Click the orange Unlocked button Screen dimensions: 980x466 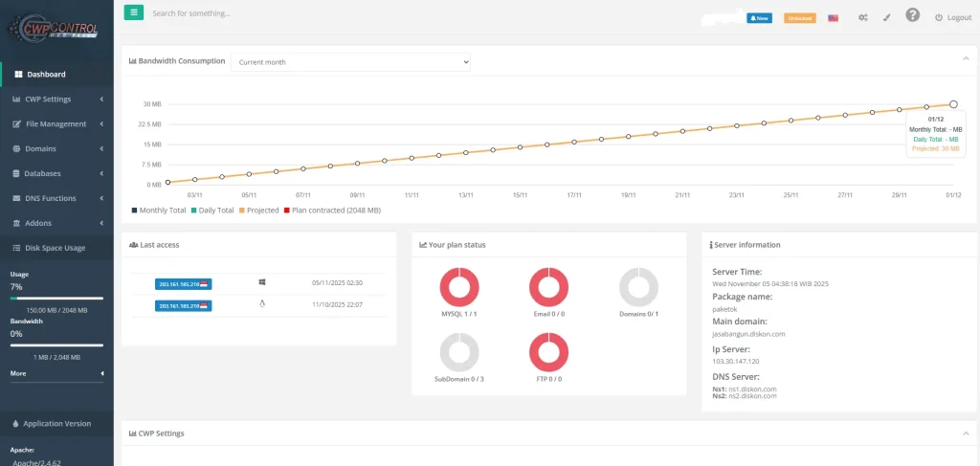[x=799, y=18]
